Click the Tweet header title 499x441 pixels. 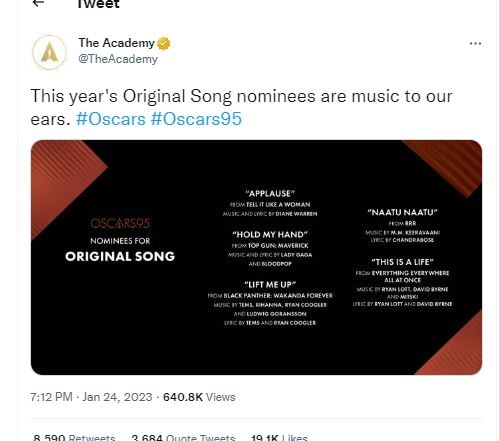(98, 4)
